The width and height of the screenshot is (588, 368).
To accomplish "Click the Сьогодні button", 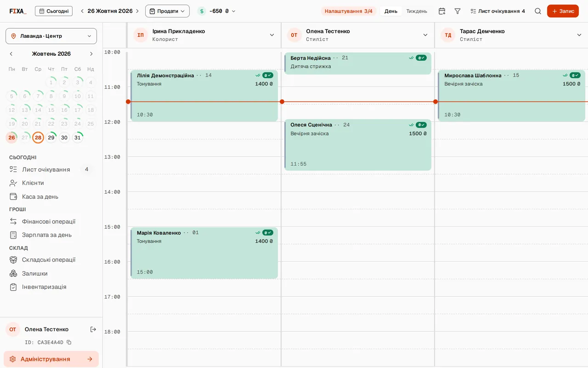I will [x=54, y=11].
